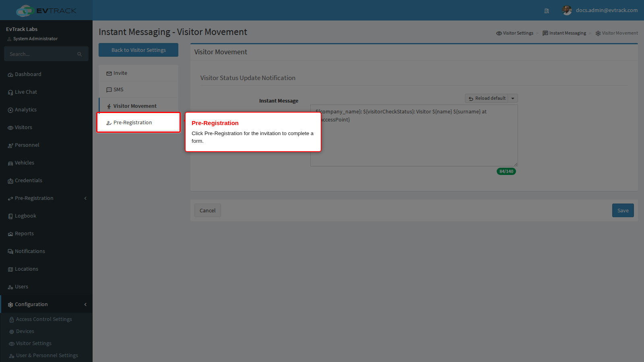Click inside the Instant Message textarea
This screenshot has width=644, height=362.
(414, 136)
